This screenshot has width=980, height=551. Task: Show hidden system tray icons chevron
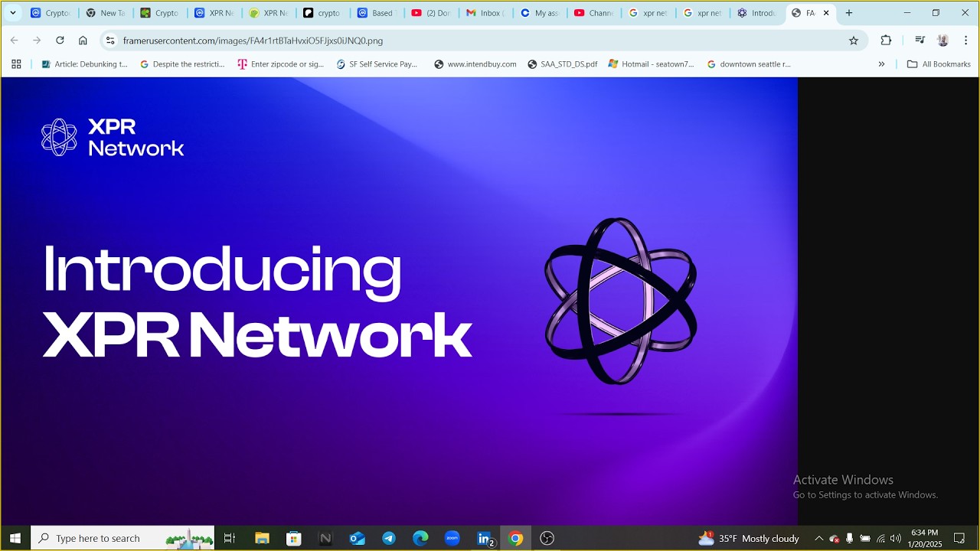tap(818, 538)
